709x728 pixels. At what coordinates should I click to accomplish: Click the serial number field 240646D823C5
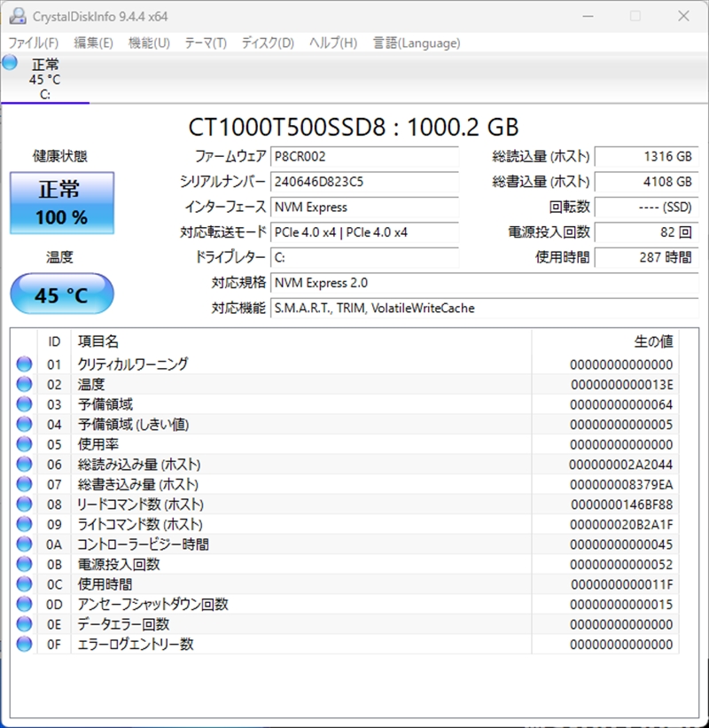point(365,182)
